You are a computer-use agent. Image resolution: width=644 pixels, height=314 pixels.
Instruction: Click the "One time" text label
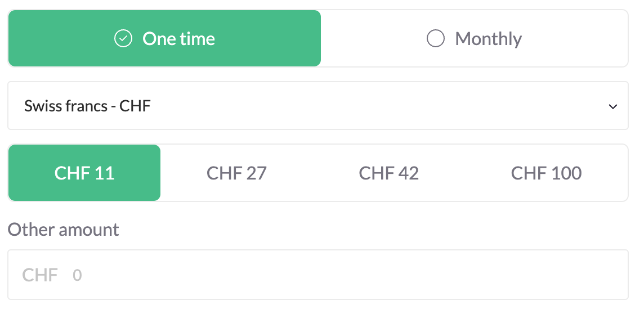(x=178, y=39)
